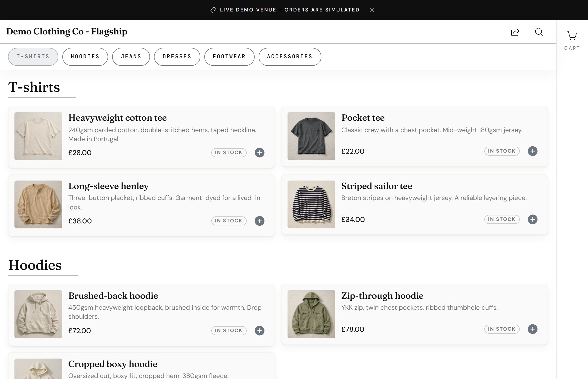Viewport: 588px width, 379px height.
Task: Click the £28.00 price
Action: tap(80, 153)
